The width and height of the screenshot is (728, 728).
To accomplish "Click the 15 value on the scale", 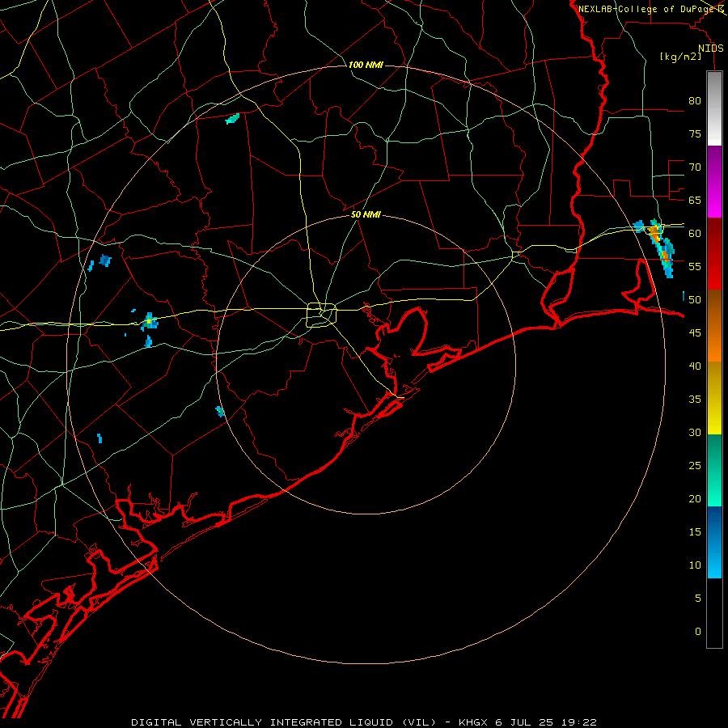I will click(695, 532).
